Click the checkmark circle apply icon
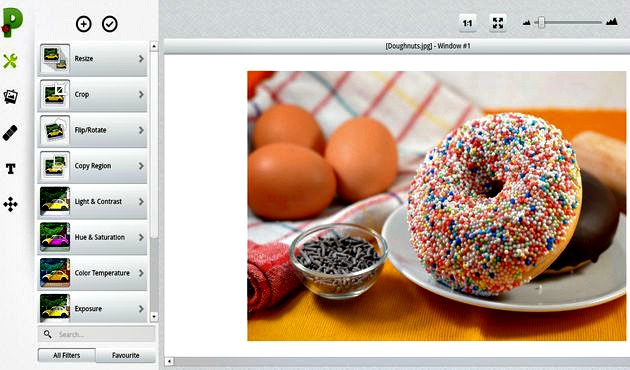Image resolution: width=630 pixels, height=370 pixels. coord(110,24)
